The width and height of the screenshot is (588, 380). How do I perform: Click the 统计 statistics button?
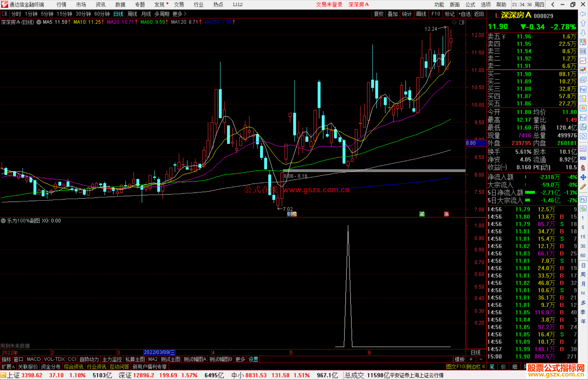(407, 14)
